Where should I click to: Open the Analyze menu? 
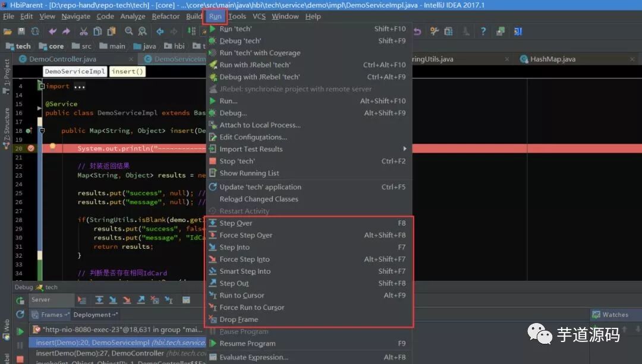pyautogui.click(x=133, y=17)
